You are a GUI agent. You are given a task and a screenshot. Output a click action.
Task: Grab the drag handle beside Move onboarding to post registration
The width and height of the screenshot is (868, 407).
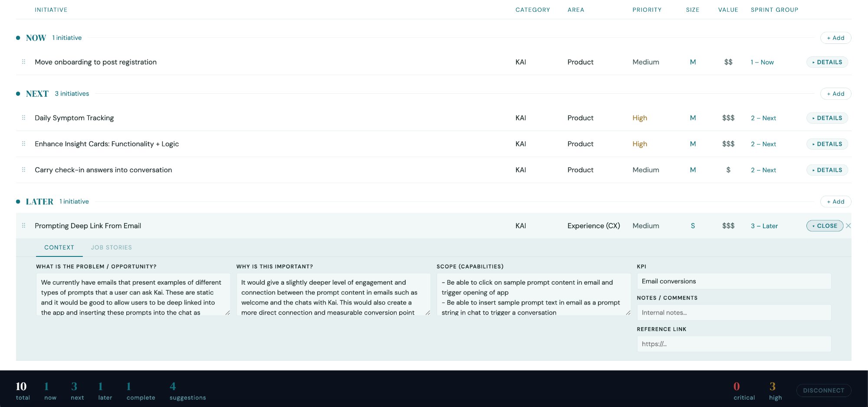pos(24,62)
